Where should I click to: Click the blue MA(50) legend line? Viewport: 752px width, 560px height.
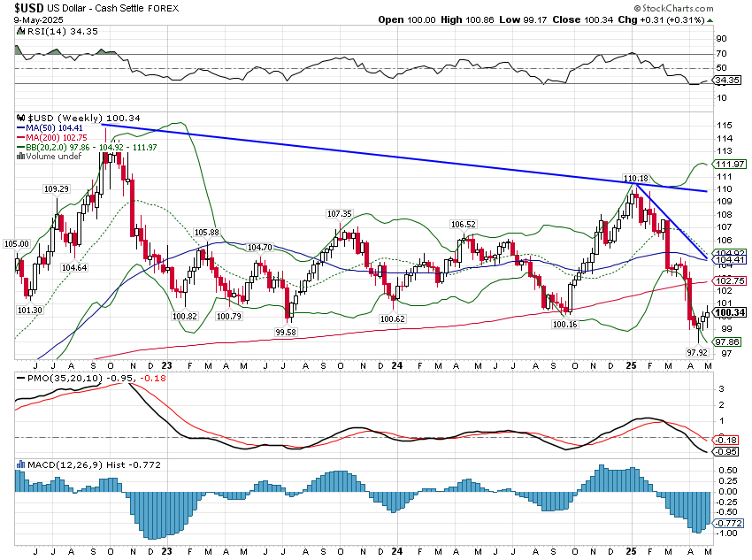pos(22,127)
